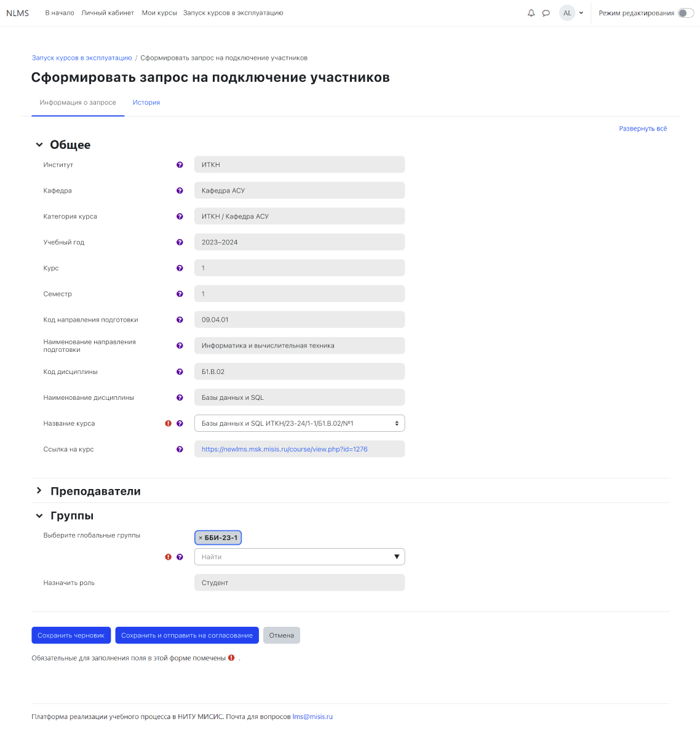Click the help icon beside Семестр
The image size is (700, 740).
coord(180,294)
